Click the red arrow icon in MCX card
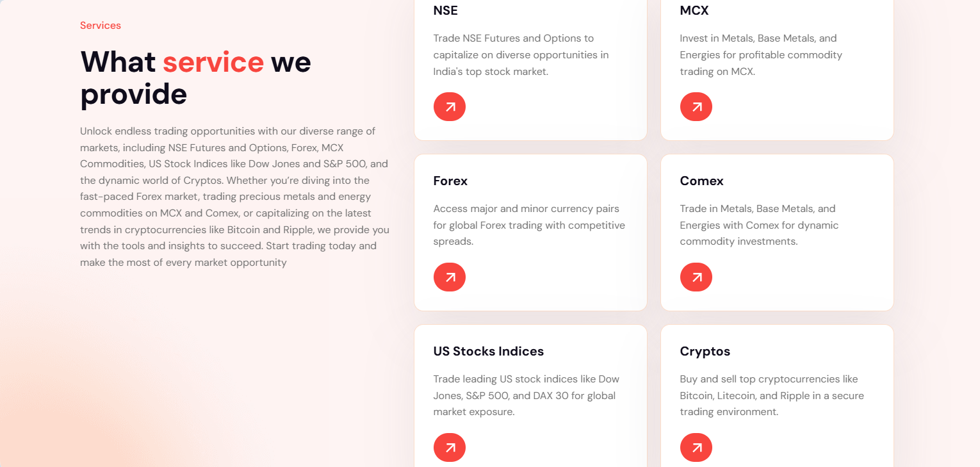The image size is (980, 467). [x=696, y=107]
